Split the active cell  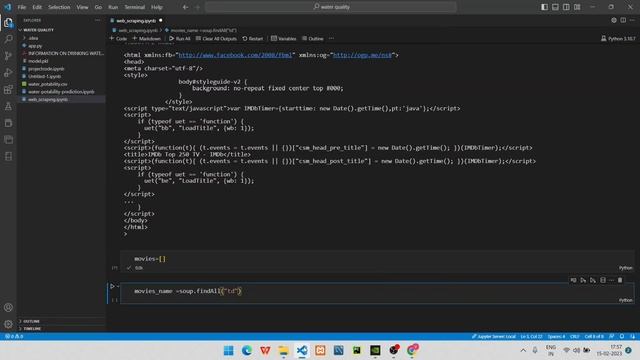tap(603, 280)
